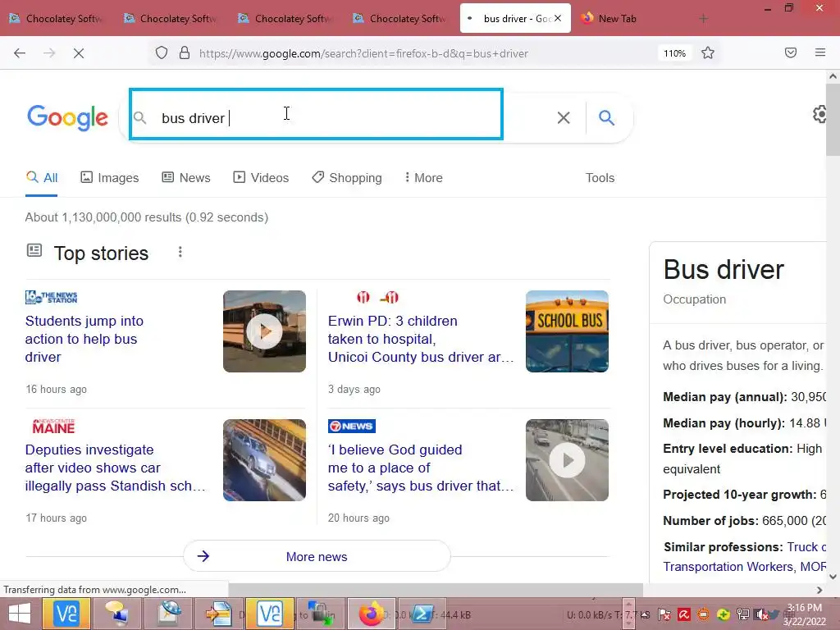Open Firefox application menu

(x=820, y=52)
